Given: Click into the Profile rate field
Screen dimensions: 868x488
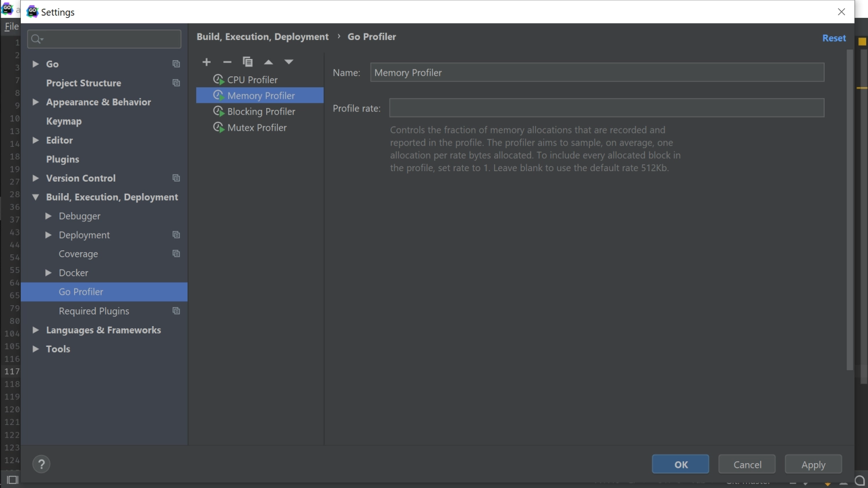Looking at the screenshot, I should point(606,108).
